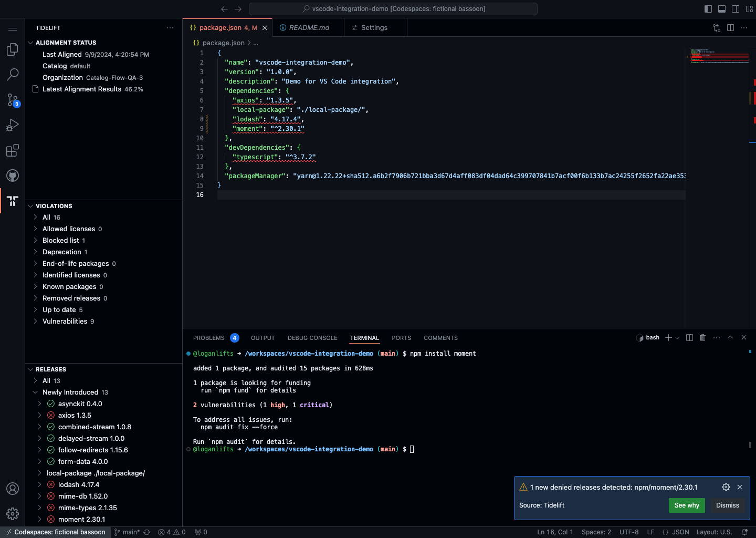Image resolution: width=756 pixels, height=538 pixels.
Task: Open the Explorer view
Action: [x=13, y=49]
